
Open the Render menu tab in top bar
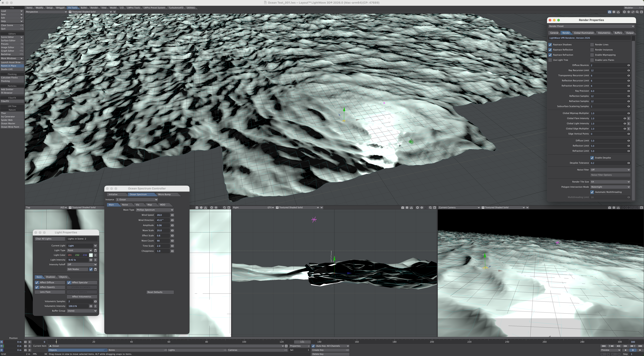[x=94, y=8]
